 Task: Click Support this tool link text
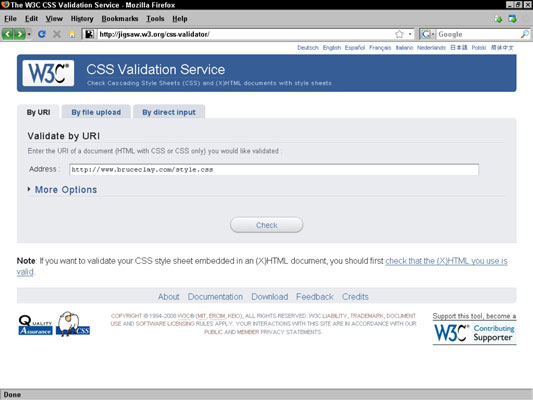pos(474,316)
